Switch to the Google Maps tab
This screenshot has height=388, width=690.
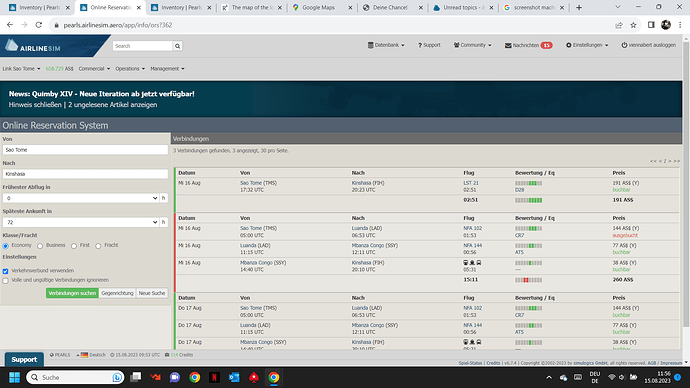[318, 7]
